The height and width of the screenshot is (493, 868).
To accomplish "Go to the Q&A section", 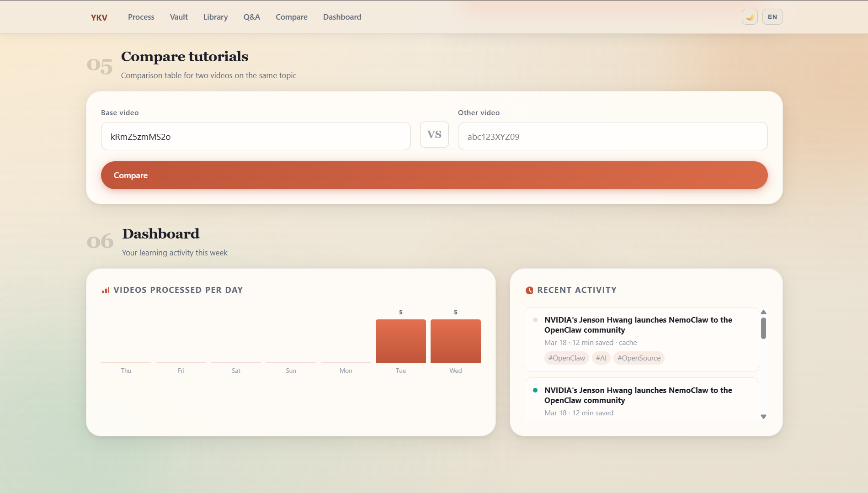I will 251,17.
